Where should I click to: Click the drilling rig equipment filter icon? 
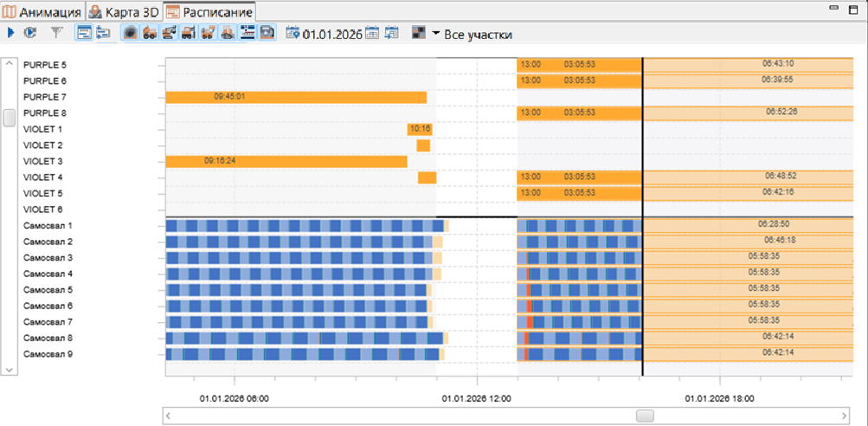(188, 33)
